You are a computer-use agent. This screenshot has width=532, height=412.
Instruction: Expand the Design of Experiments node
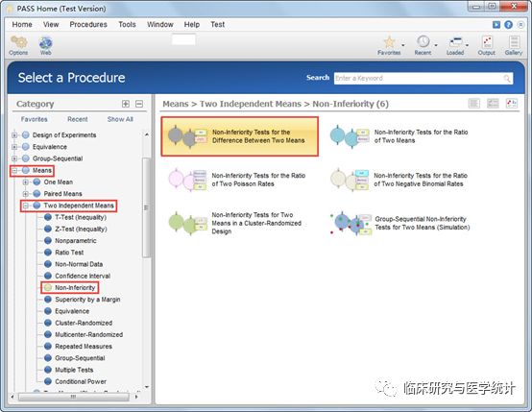[x=14, y=135]
